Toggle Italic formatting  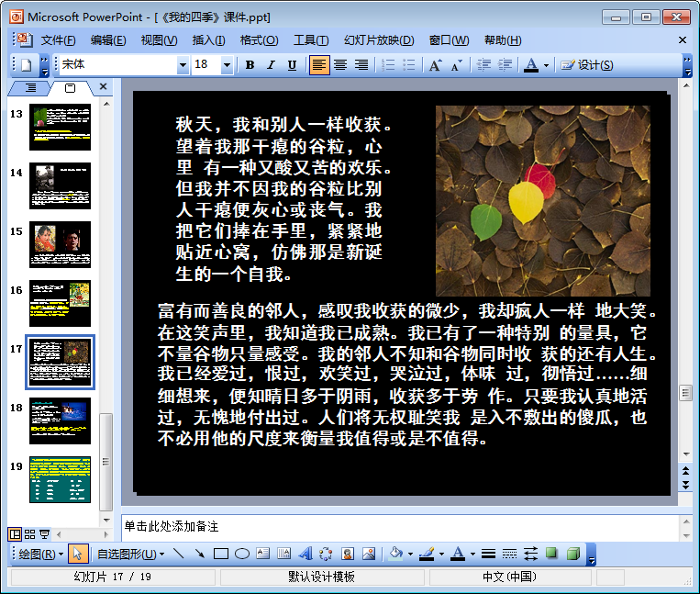click(271, 65)
